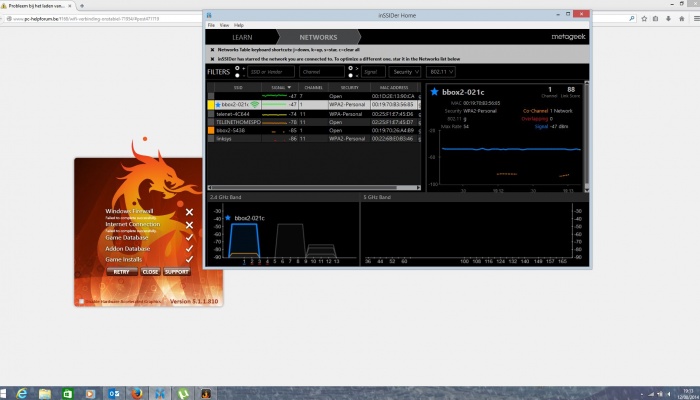Click the Game Installs checkmark icon
Image resolution: width=700 pixels, height=400 pixels.
[189, 259]
